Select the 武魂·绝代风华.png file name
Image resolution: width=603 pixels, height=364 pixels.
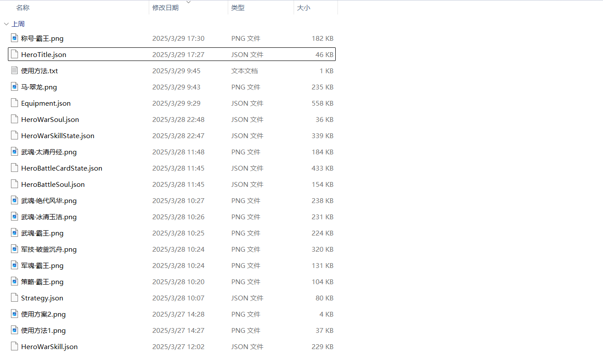[x=49, y=201]
